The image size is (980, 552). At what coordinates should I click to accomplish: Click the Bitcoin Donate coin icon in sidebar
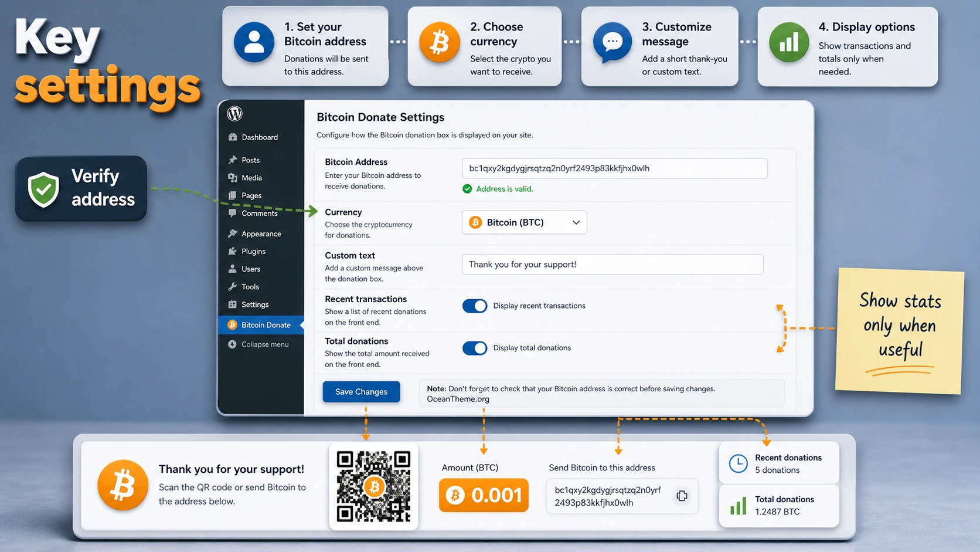pos(233,325)
